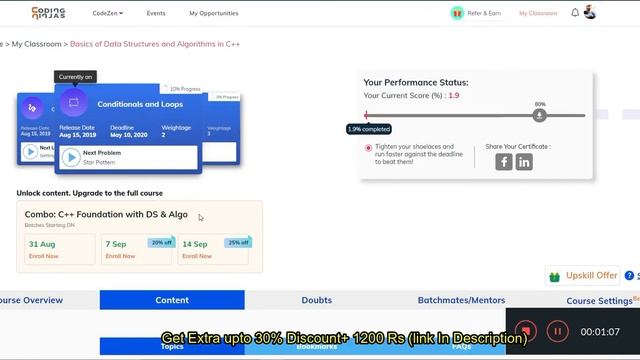The height and width of the screenshot is (360, 640).
Task: Open the Refer & Earn link
Action: (484, 13)
